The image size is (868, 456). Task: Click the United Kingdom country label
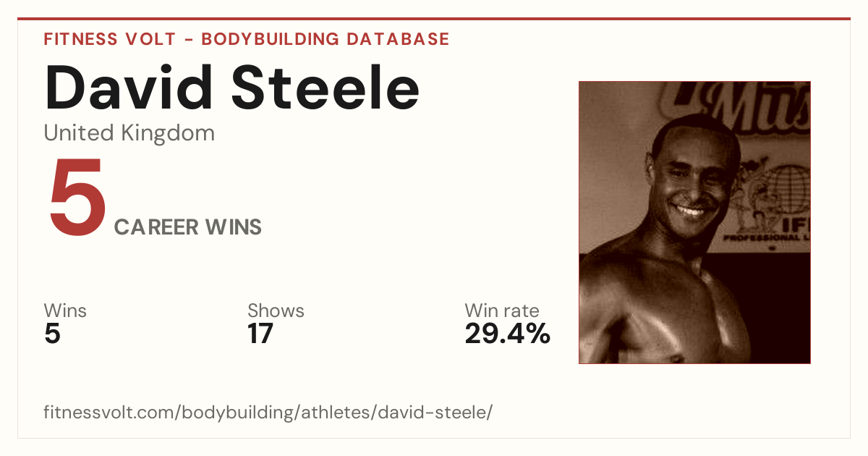pos(129,133)
